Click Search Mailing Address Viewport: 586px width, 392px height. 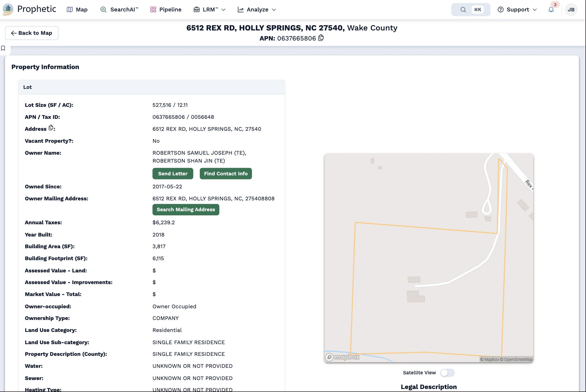[186, 210]
